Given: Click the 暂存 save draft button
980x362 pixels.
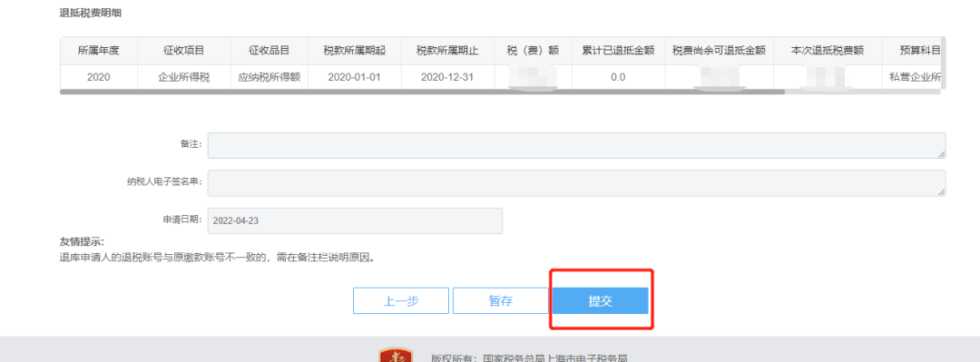Looking at the screenshot, I should pyautogui.click(x=501, y=300).
